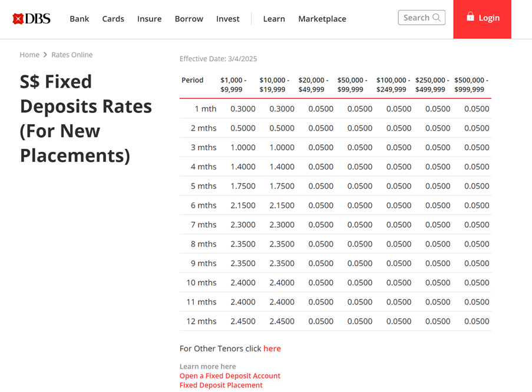Open the Borrow menu
The width and height of the screenshot is (532, 392).
189,19
